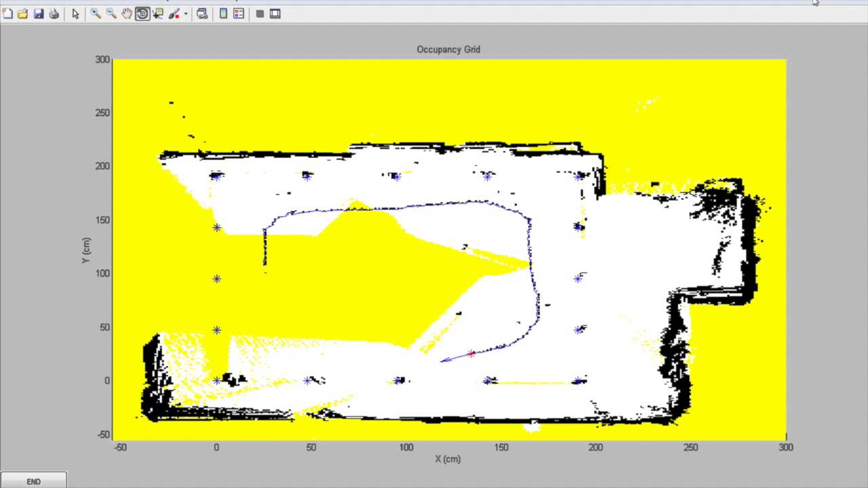Click the Occupancy Grid title

coord(448,49)
